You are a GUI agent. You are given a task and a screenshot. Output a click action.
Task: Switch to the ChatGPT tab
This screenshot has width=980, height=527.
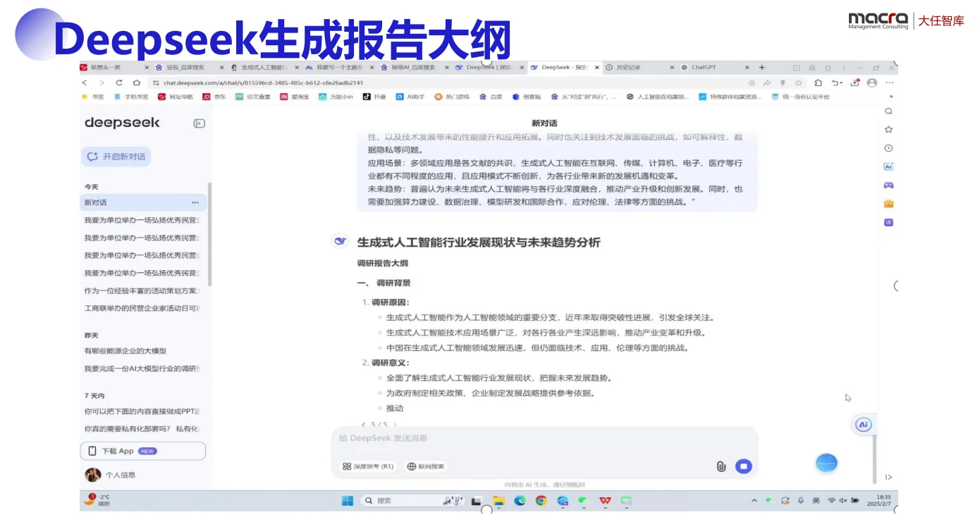715,68
